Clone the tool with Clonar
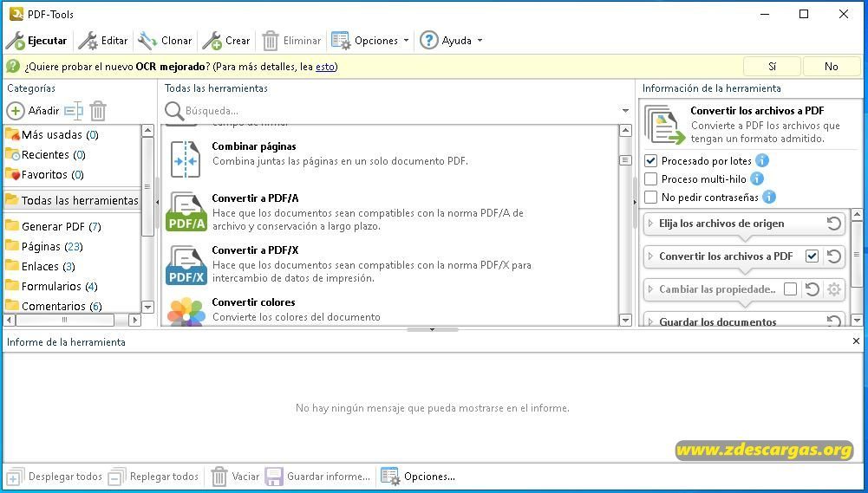The height and width of the screenshot is (493, 868). [x=165, y=41]
